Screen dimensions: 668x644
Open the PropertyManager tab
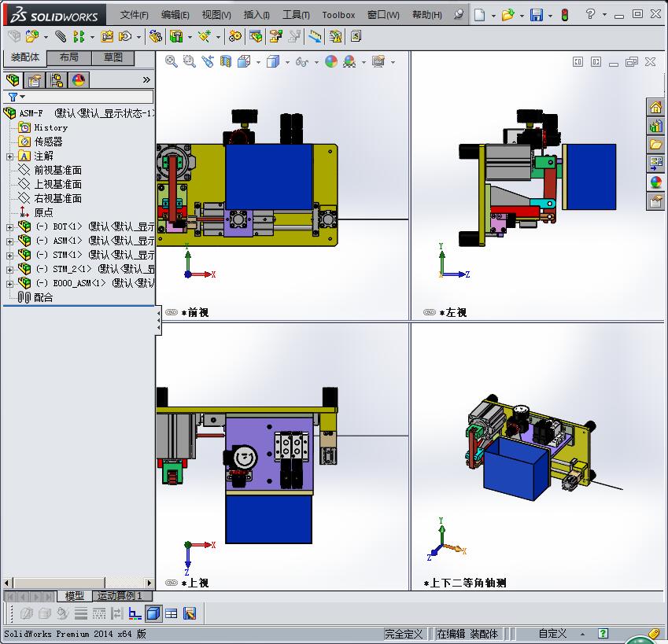click(x=35, y=80)
